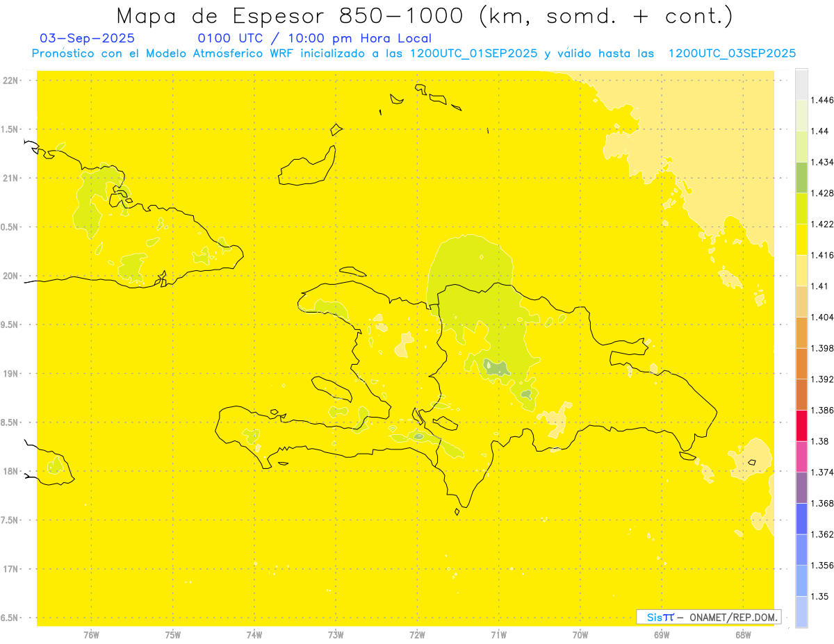Click Great Inagua island outline near 73W 21N
834x644 pixels.
308,165
